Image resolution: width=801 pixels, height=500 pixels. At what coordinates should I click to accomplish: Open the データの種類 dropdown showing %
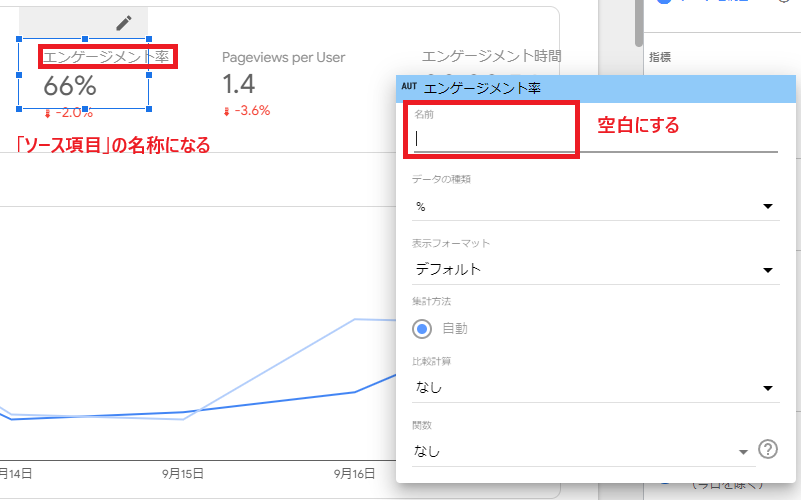pos(595,206)
